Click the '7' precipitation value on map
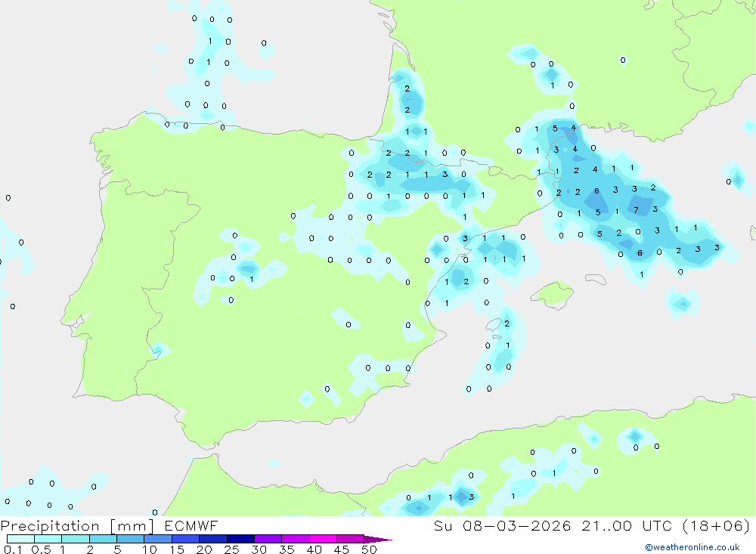Screen dimensions: 756x554 [x=636, y=210]
